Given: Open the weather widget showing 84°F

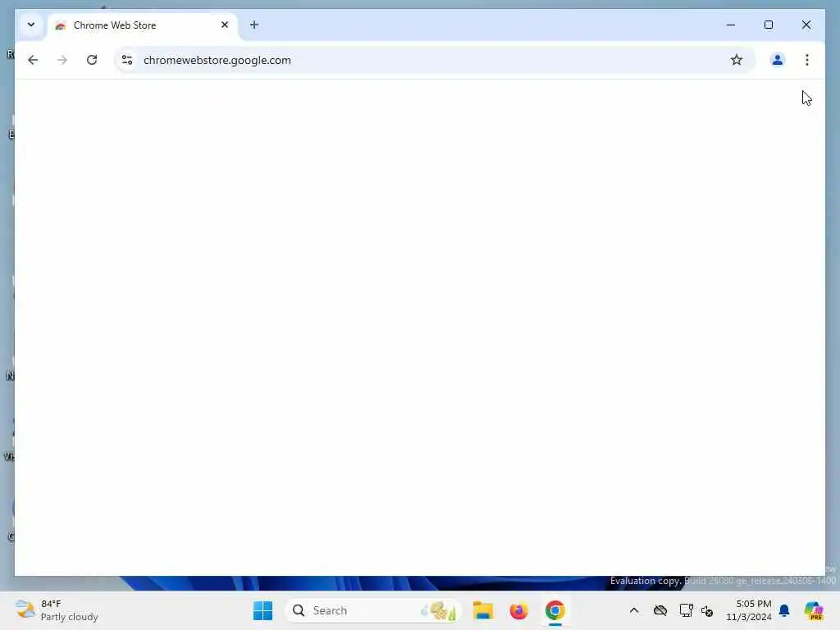Looking at the screenshot, I should point(57,610).
